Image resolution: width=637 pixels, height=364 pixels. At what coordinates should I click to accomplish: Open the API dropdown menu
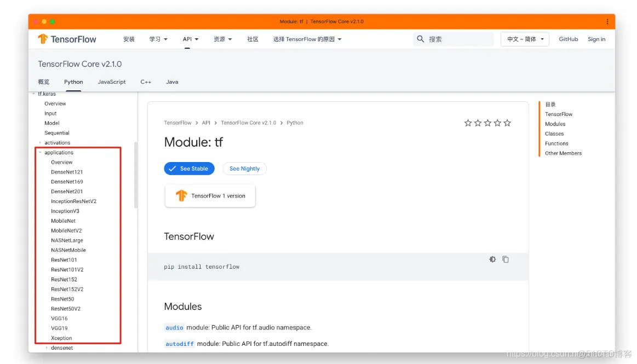coord(191,39)
